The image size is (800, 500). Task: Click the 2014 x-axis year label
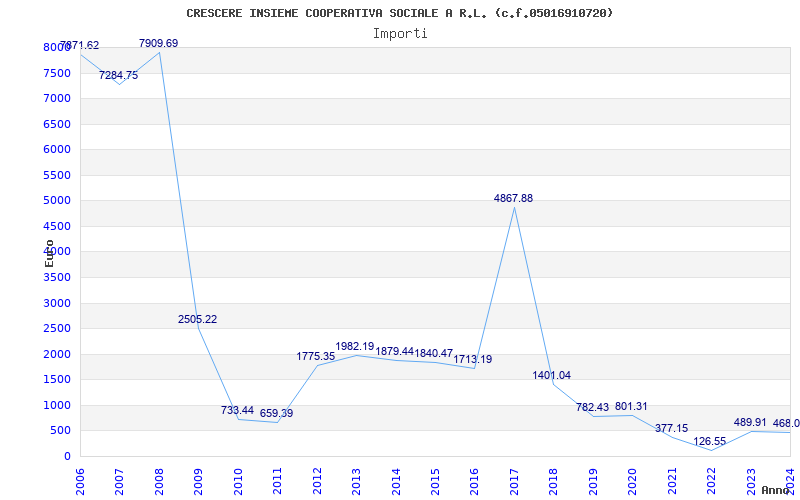pyautogui.click(x=395, y=482)
